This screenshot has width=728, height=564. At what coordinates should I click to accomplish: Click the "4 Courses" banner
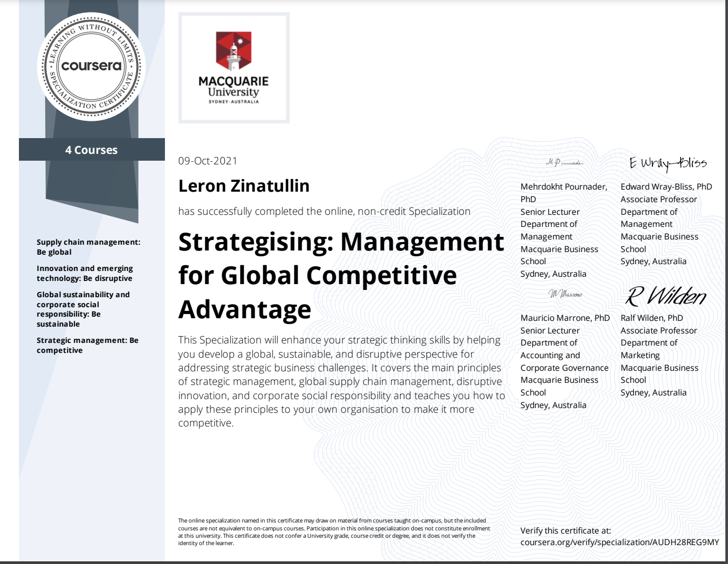pos(91,150)
